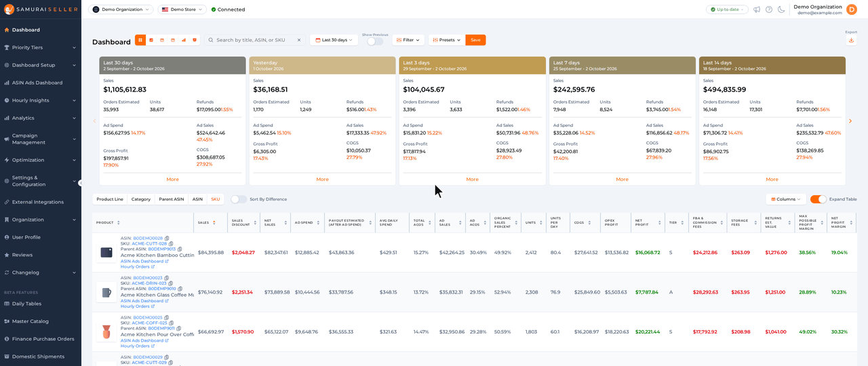Copy Parent ASIN B0DEMP9013 with copy icon
This screenshot has height=366, width=868.
[x=180, y=249]
